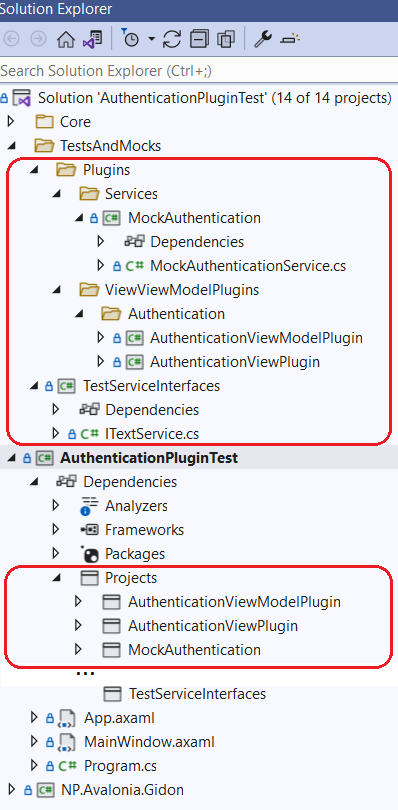The height and width of the screenshot is (810, 398).
Task: Collapse the Authentication folder
Action: pyautogui.click(x=79, y=314)
